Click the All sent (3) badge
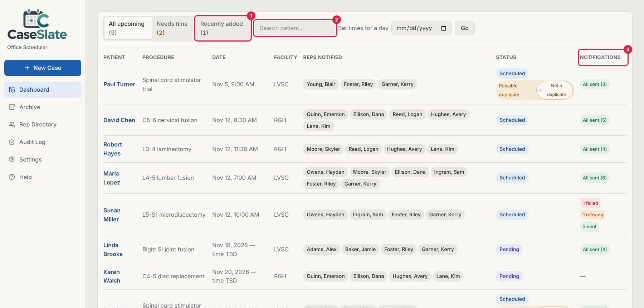 pyautogui.click(x=595, y=84)
